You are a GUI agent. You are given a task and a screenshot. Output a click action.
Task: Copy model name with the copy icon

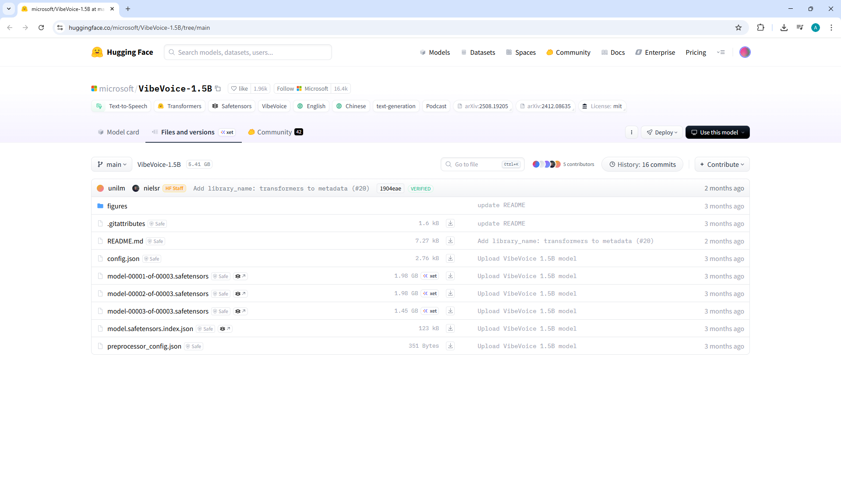218,88
